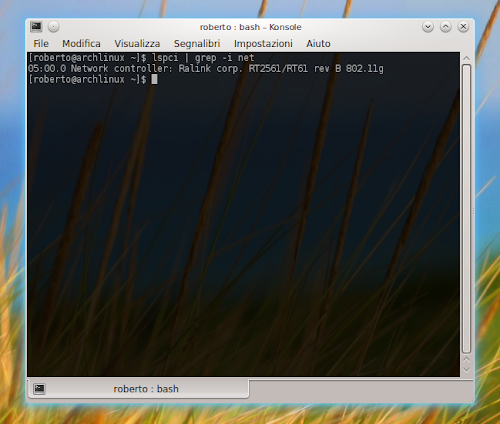Click the scroll-down arrow at scrollbar bottom

(x=467, y=370)
